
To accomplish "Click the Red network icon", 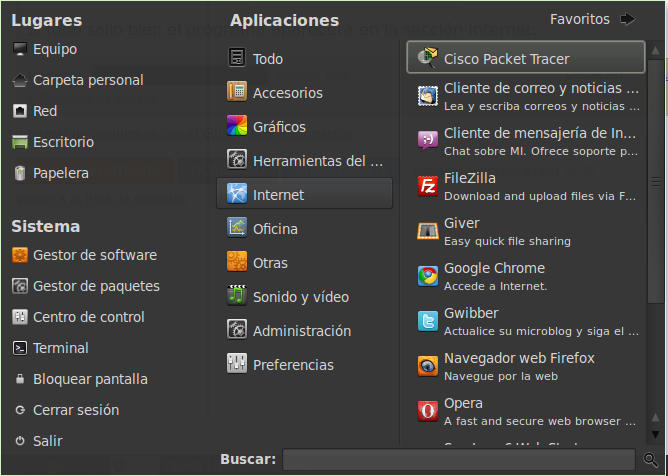I will pos(20,111).
